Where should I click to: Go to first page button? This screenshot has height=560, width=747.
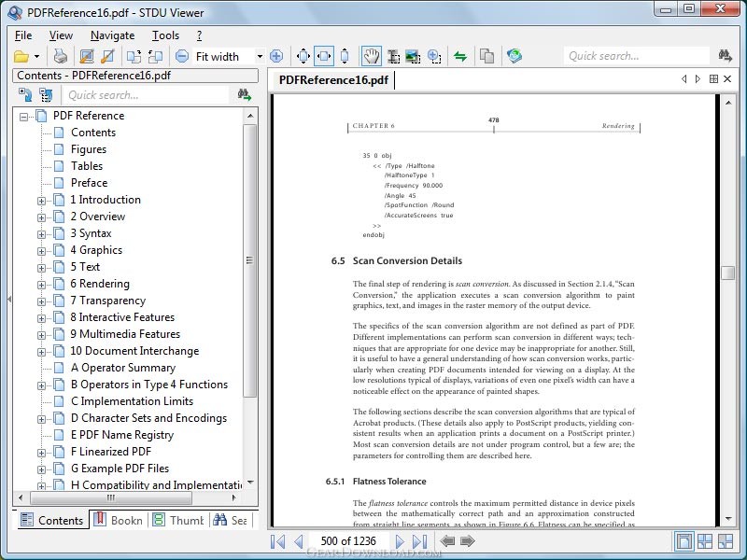pyautogui.click(x=277, y=541)
